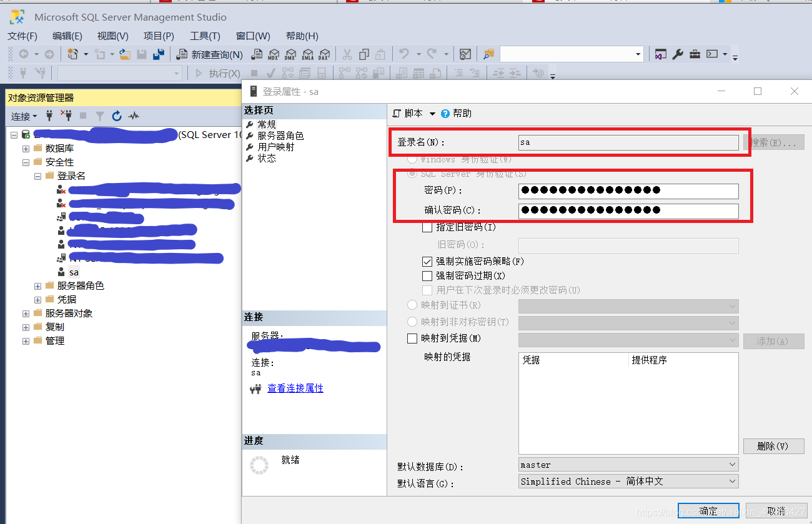Open the 默认语言 Simplified Chinese dropdown
The image size is (812, 524).
coord(628,482)
